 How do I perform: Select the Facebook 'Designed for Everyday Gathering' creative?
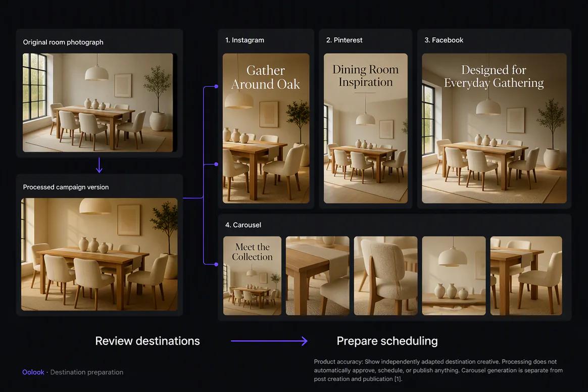[x=494, y=128]
